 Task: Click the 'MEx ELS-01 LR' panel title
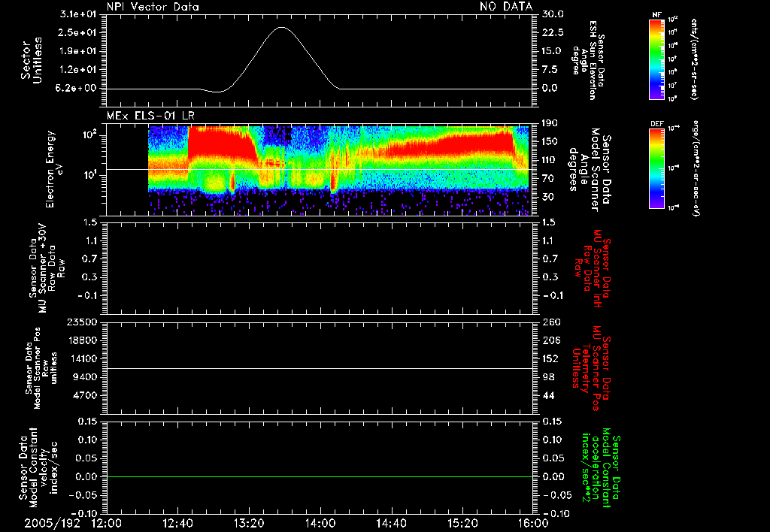click(150, 116)
